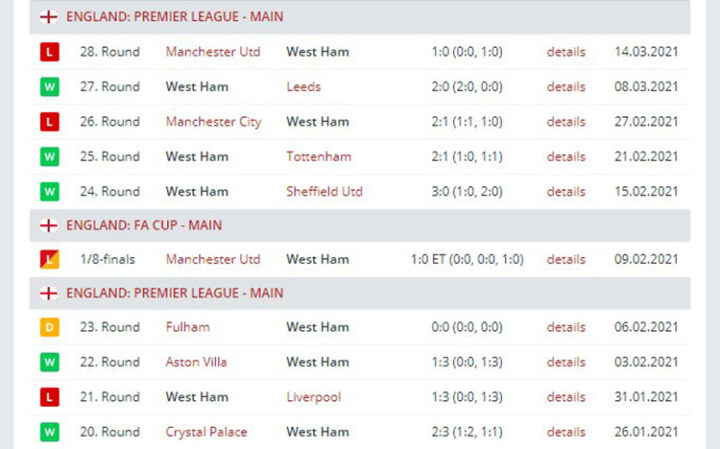
Task: Click the red L badge for round 28
Action: coord(49,52)
